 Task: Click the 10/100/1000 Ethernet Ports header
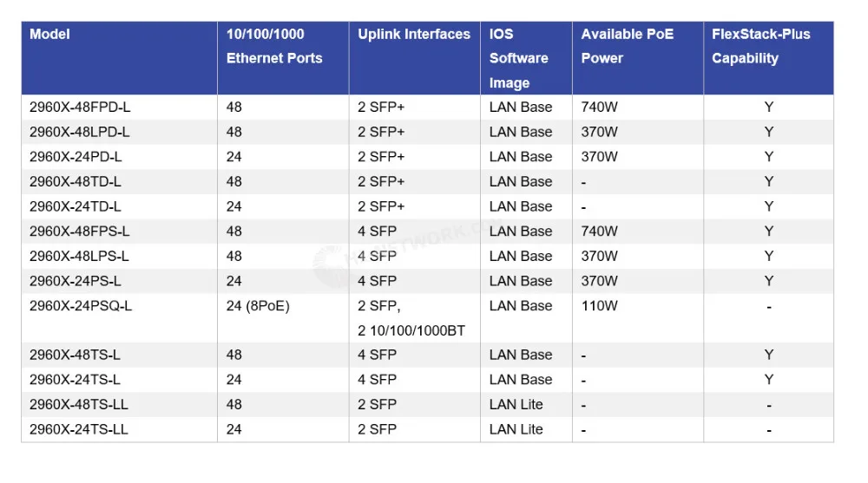[274, 46]
